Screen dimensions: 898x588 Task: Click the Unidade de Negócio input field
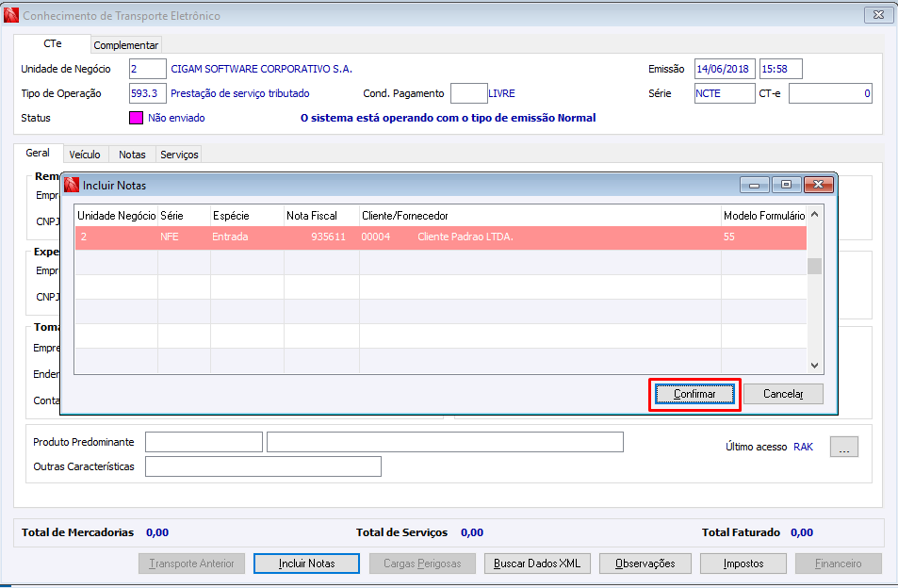pyautogui.click(x=148, y=69)
